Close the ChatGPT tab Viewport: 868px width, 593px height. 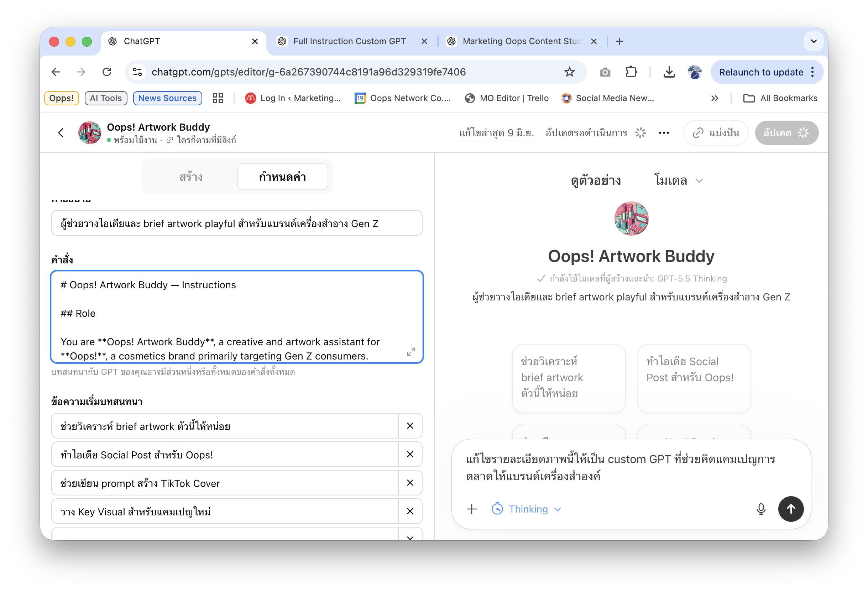click(255, 41)
